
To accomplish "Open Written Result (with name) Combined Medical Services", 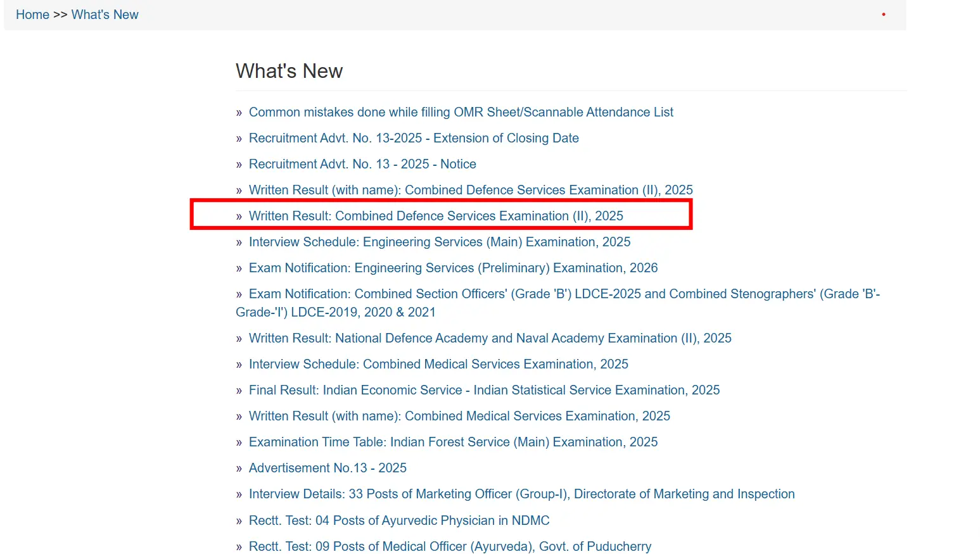I will point(459,416).
